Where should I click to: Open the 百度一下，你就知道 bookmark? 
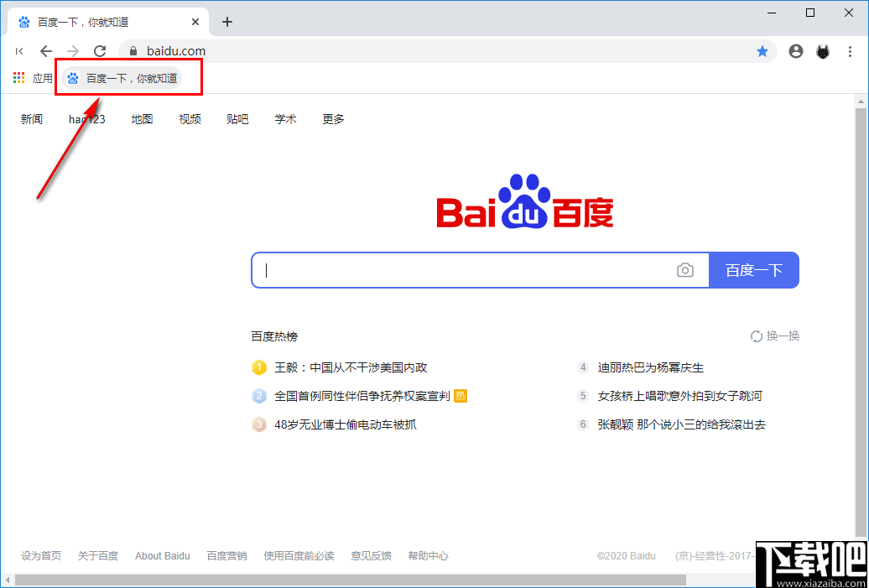122,79
